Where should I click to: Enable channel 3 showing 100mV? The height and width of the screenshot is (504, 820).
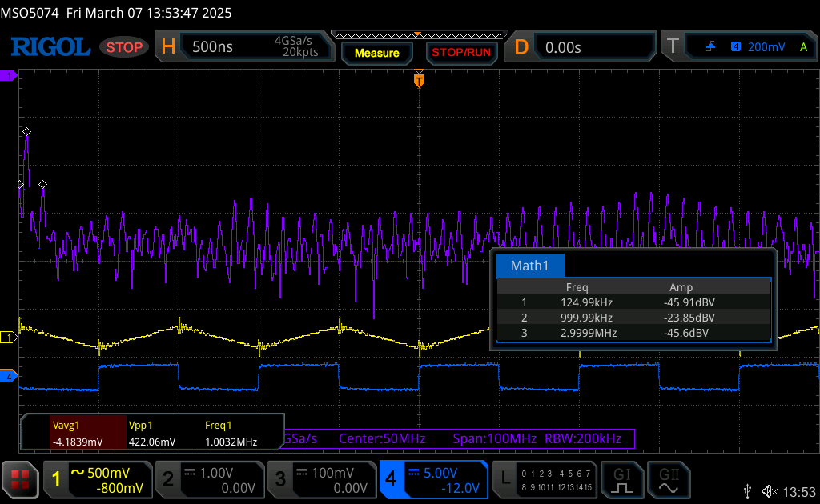point(320,480)
